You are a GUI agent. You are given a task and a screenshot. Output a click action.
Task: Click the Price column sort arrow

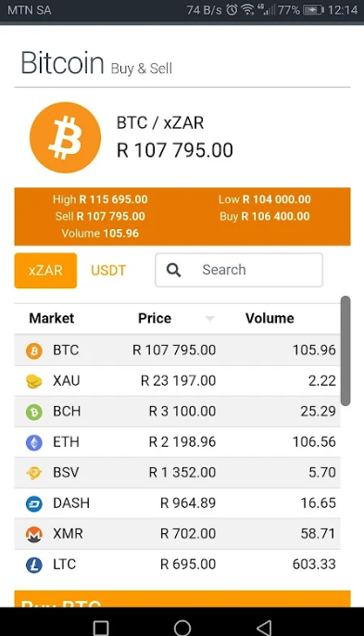(x=209, y=319)
